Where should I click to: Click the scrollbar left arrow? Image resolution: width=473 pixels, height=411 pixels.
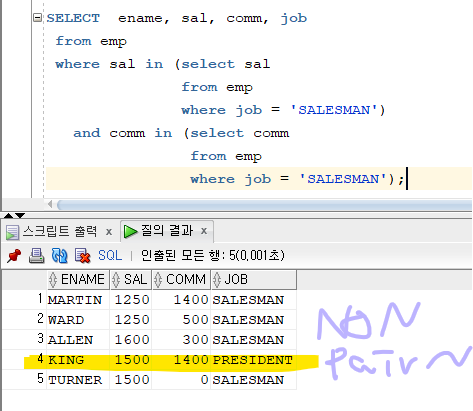pyautogui.click(x=50, y=204)
